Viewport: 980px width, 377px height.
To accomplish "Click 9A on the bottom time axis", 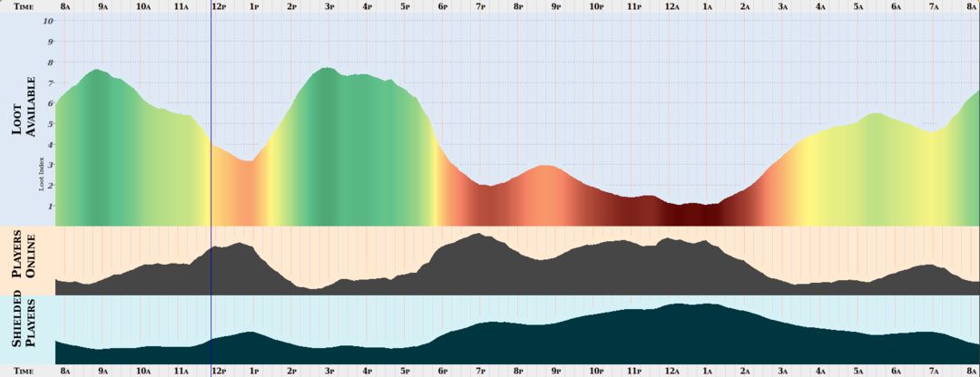I will tap(103, 371).
